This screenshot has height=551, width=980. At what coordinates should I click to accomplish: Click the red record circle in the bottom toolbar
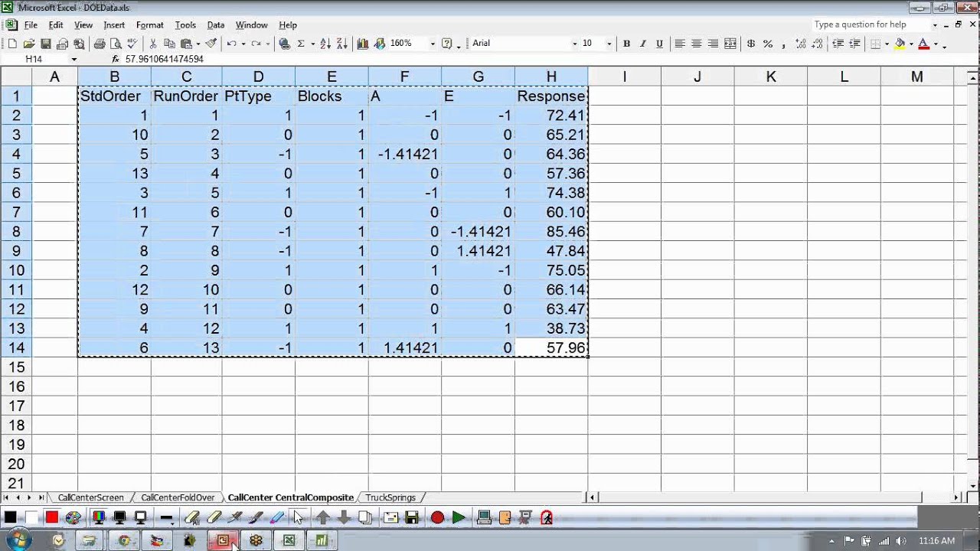coord(437,518)
